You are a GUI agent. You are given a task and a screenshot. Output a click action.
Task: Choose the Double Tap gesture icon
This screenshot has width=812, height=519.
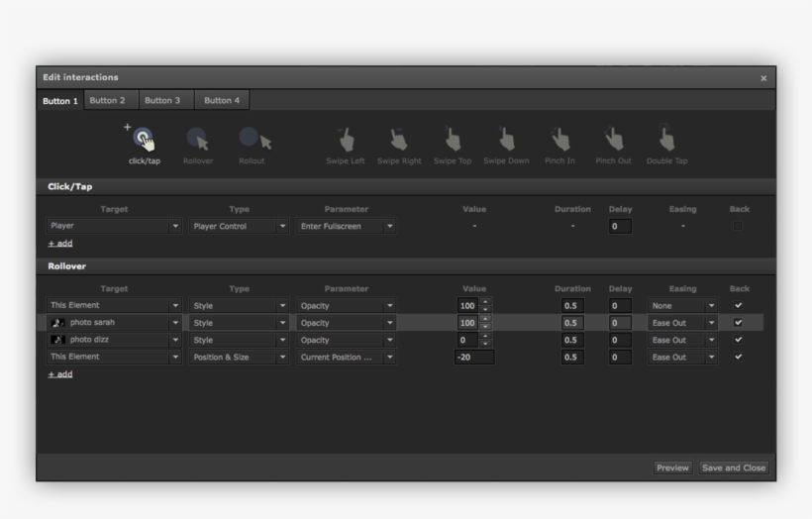click(666, 140)
